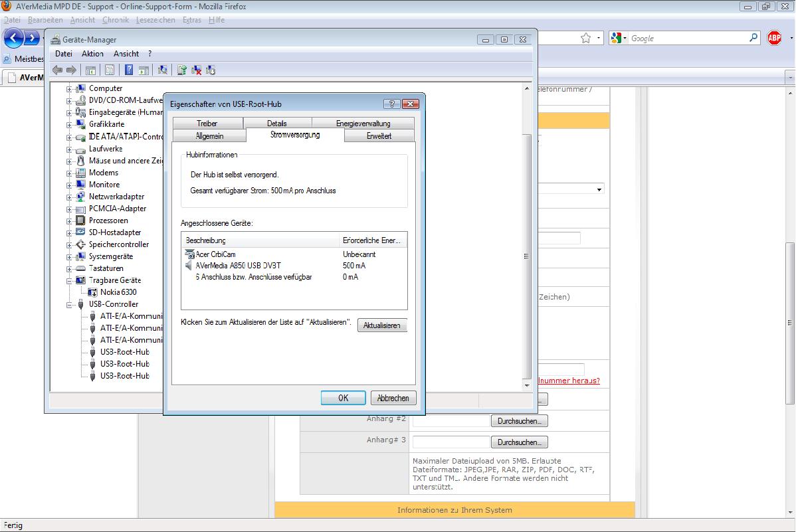Open the Properties toolbar icon in Geräte-Manager

[110, 70]
